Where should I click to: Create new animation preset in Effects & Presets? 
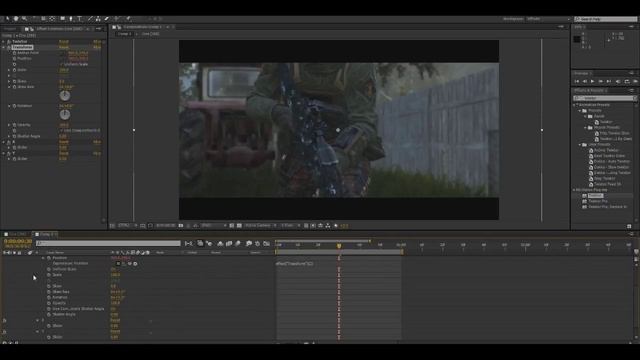pyautogui.click(x=629, y=226)
